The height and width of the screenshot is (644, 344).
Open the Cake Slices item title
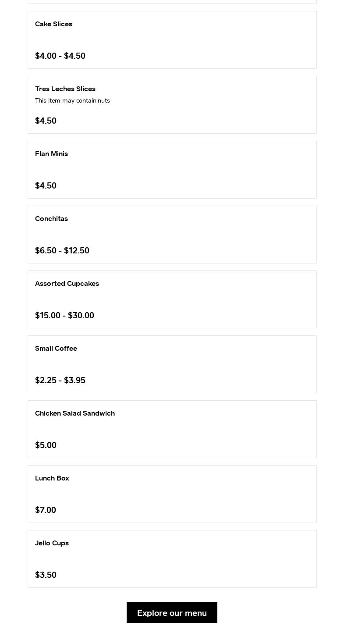[53, 24]
